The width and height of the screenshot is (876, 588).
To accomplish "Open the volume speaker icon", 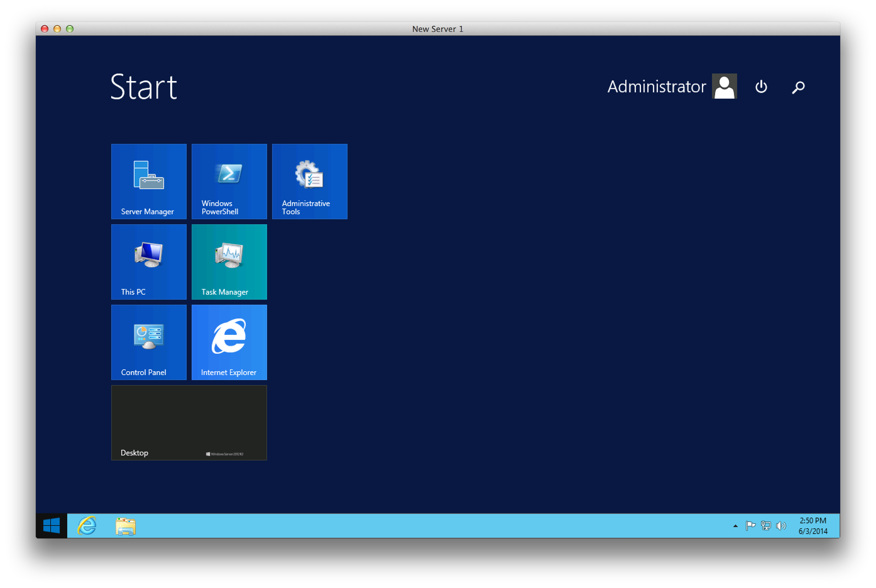I will tap(781, 526).
